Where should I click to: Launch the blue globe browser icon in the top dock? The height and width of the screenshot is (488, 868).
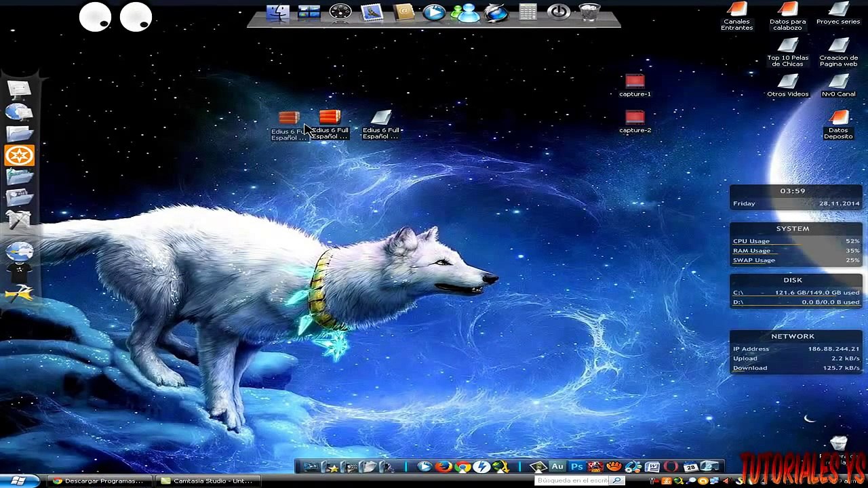click(x=496, y=12)
